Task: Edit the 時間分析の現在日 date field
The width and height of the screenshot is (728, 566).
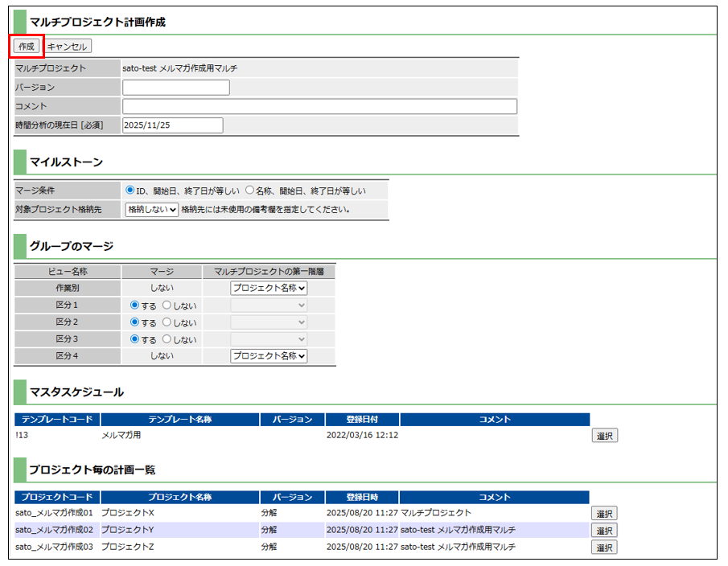Action: pyautogui.click(x=172, y=125)
